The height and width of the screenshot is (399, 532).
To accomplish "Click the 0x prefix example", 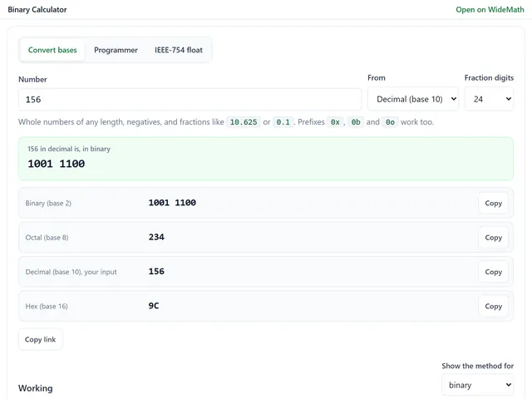I will (335, 122).
